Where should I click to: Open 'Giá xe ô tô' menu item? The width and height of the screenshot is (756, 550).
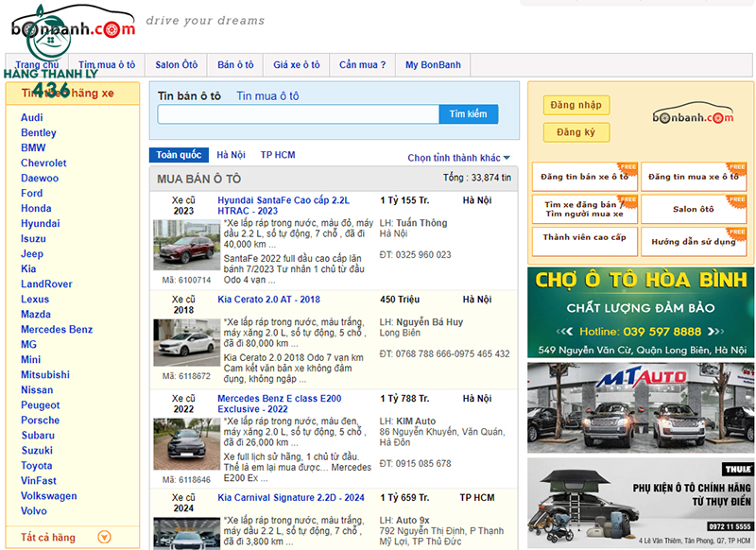click(297, 64)
